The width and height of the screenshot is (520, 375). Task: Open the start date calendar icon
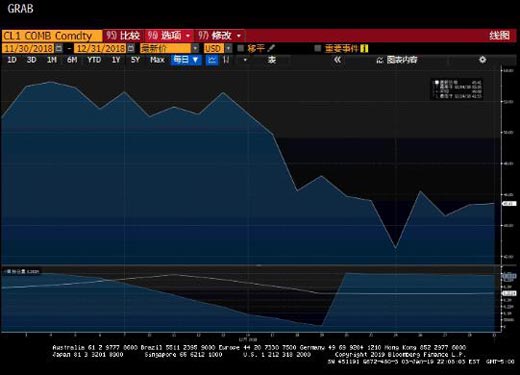click(x=59, y=48)
